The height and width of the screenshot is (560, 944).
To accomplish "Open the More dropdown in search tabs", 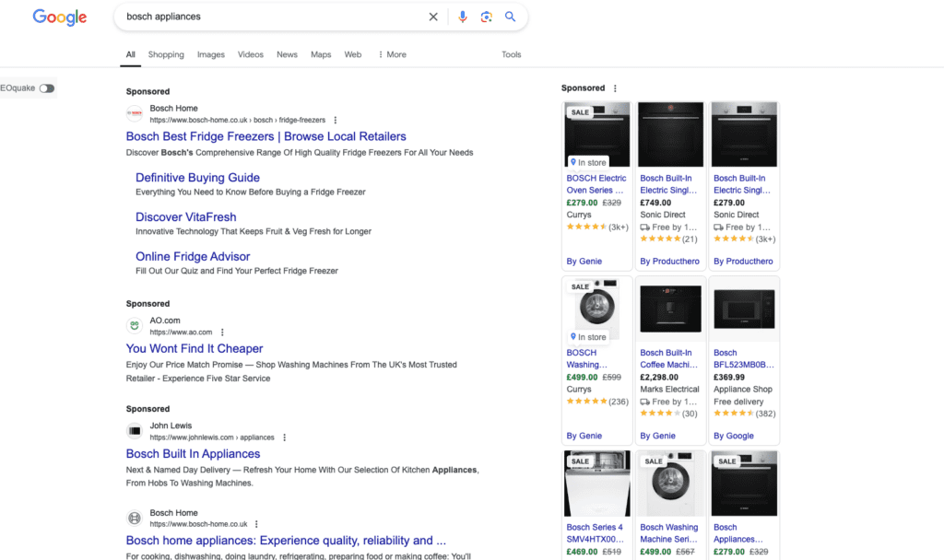I will (392, 54).
